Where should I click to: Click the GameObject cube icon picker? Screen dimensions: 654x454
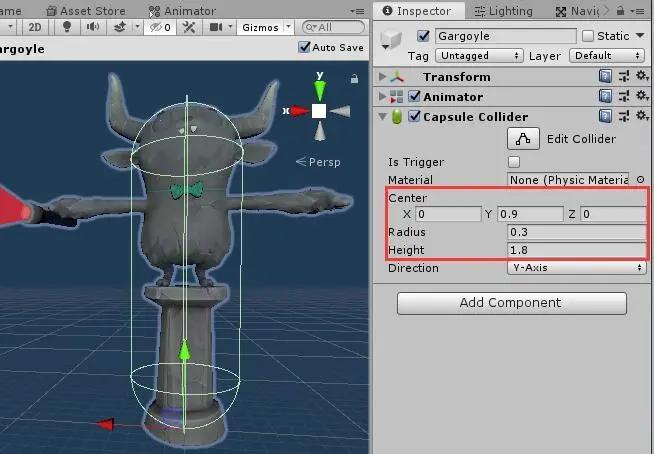pyautogui.click(x=391, y=41)
